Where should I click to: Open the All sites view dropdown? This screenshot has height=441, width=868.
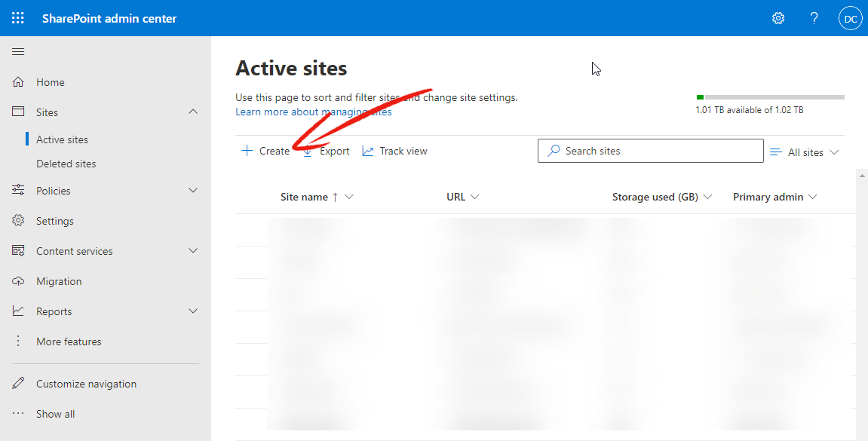click(805, 152)
